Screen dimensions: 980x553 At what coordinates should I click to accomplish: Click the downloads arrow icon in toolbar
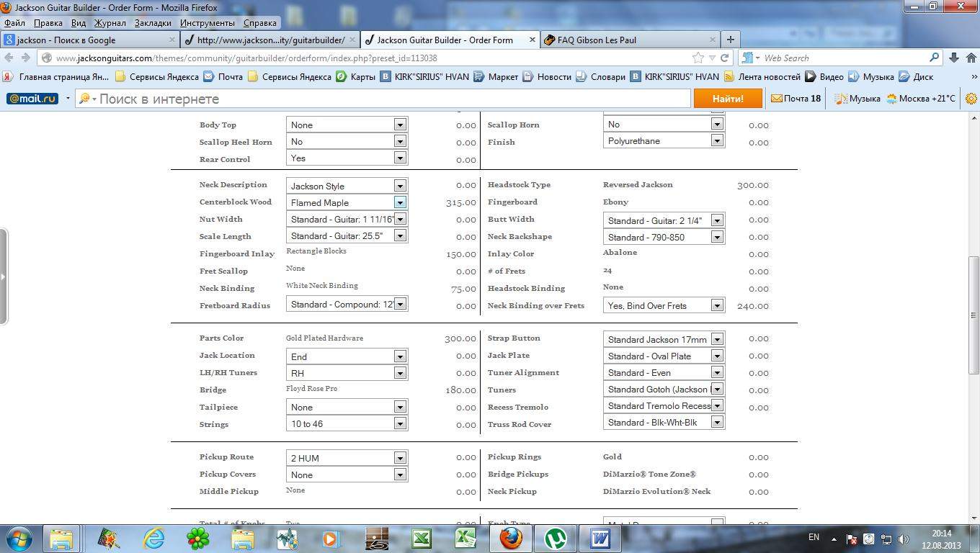(953, 58)
